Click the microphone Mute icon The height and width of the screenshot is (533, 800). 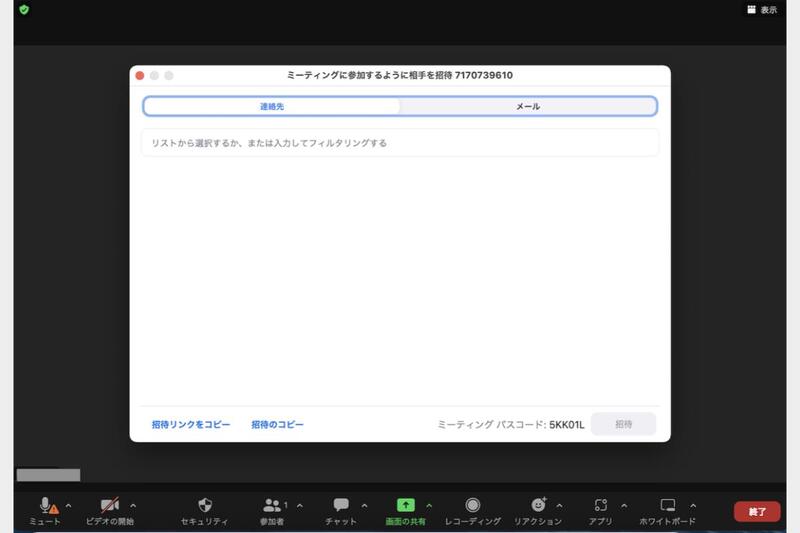45,505
